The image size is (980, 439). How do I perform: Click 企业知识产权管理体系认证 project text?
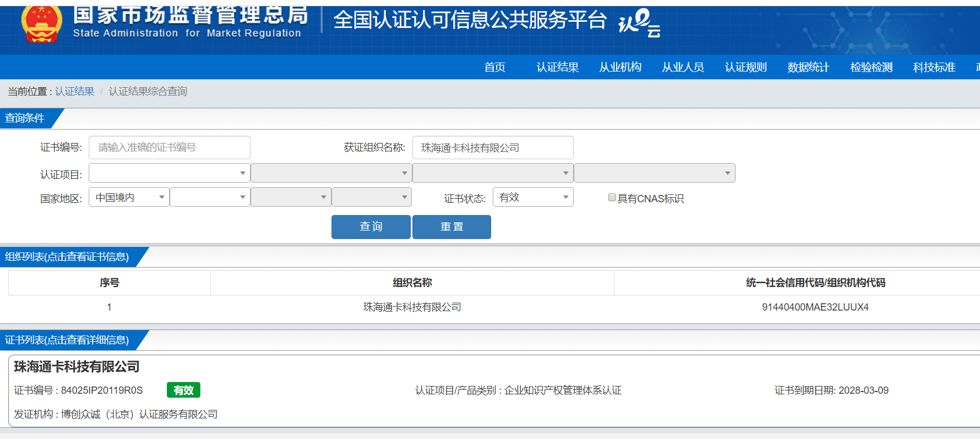coord(563,390)
